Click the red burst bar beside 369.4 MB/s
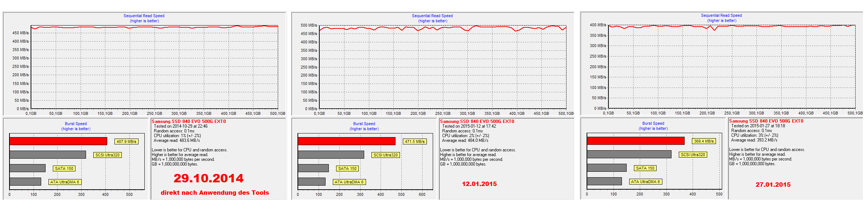This screenshot has height=221, width=868. (x=636, y=141)
